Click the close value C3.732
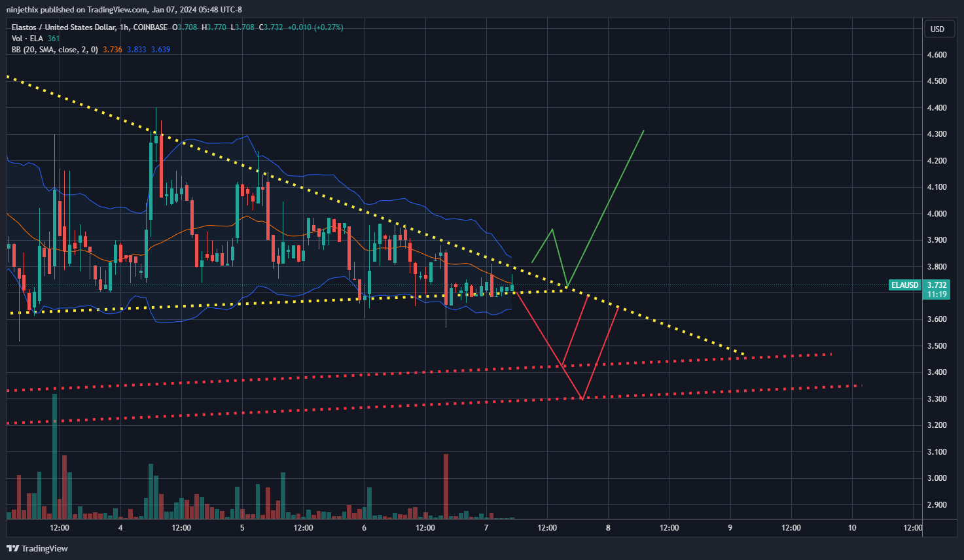The height and width of the screenshot is (560, 964). pos(271,27)
